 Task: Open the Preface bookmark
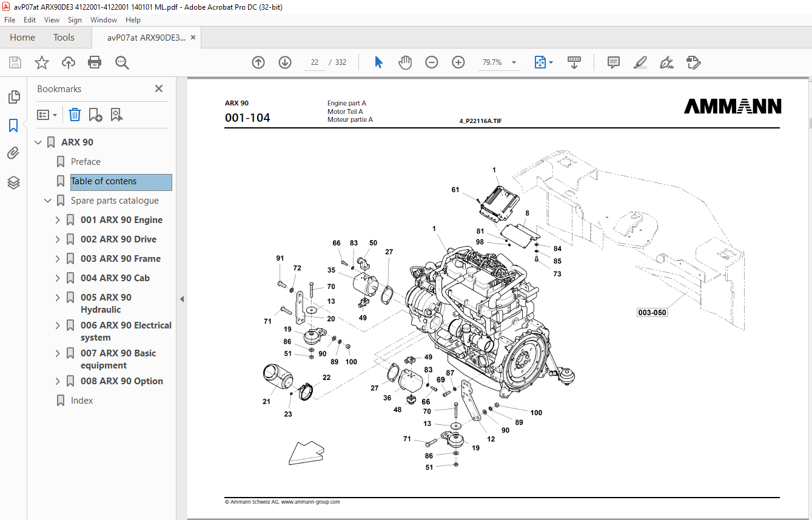[86, 162]
